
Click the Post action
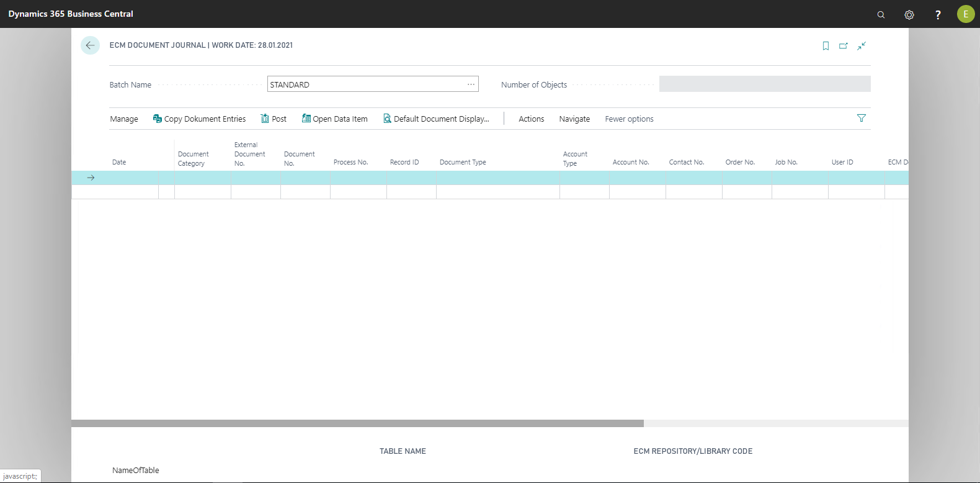[274, 119]
